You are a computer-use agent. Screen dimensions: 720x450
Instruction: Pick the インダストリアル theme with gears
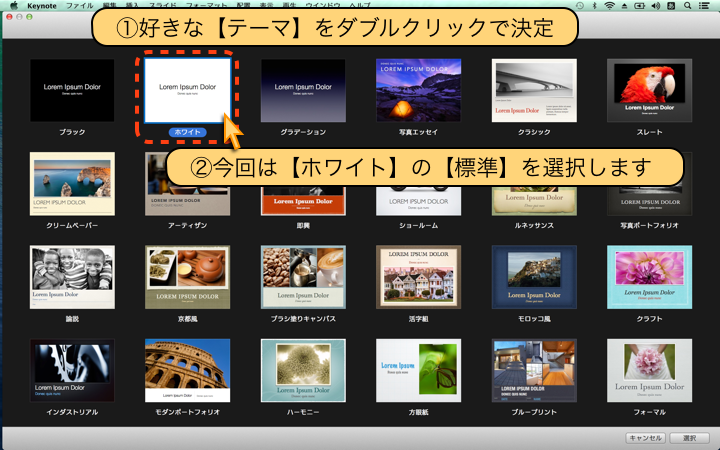point(72,371)
